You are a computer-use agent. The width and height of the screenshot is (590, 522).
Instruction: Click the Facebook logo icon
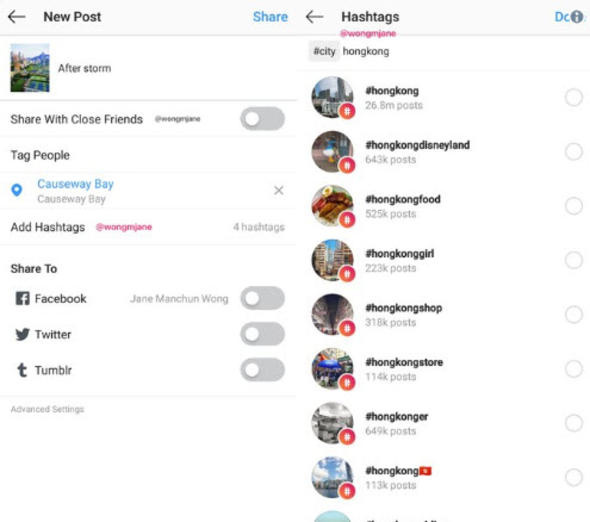(23, 298)
